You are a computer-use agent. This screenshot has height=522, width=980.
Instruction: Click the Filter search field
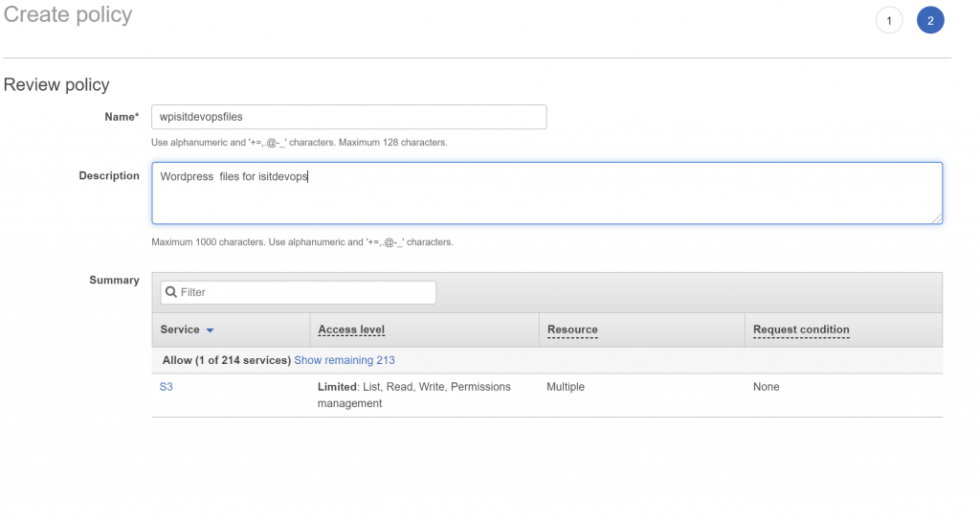tap(299, 292)
